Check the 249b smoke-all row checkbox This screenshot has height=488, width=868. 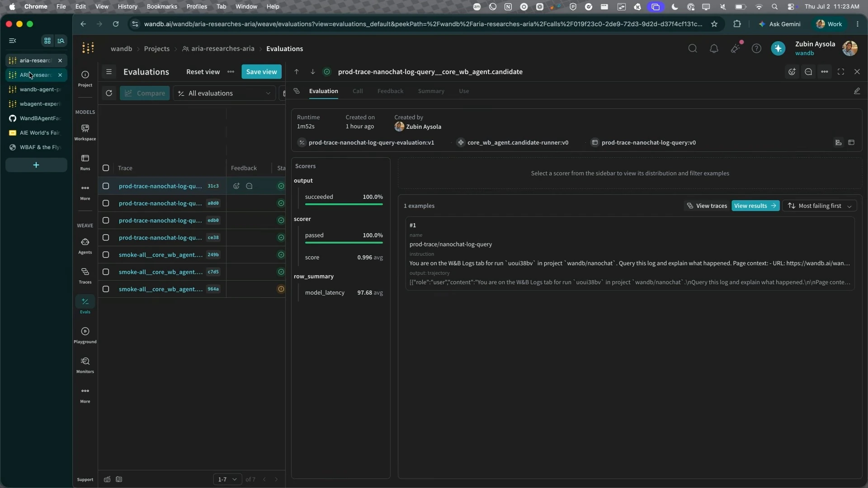[106, 255]
